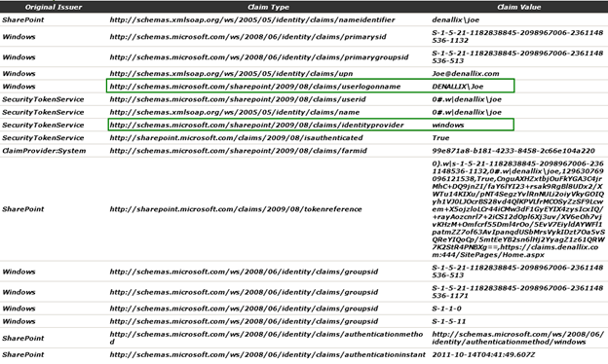Select the authenticationinstant claim type URL

[x=268, y=354]
